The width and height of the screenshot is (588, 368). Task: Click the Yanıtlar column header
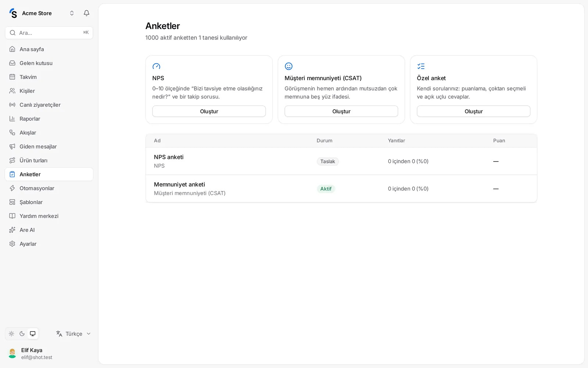coord(397,141)
